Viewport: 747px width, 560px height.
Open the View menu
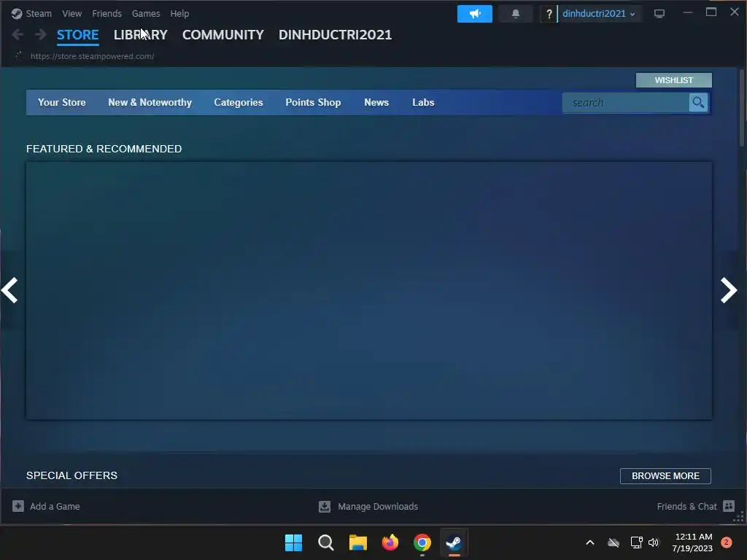click(72, 14)
